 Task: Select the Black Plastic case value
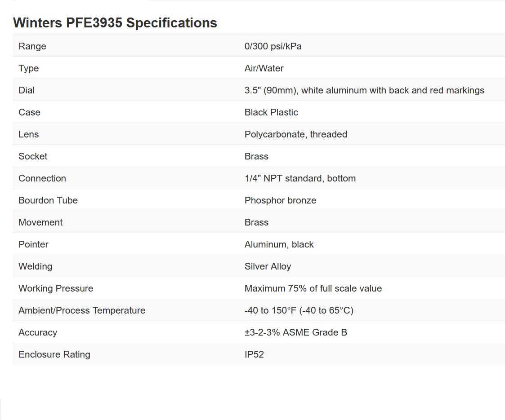click(271, 112)
